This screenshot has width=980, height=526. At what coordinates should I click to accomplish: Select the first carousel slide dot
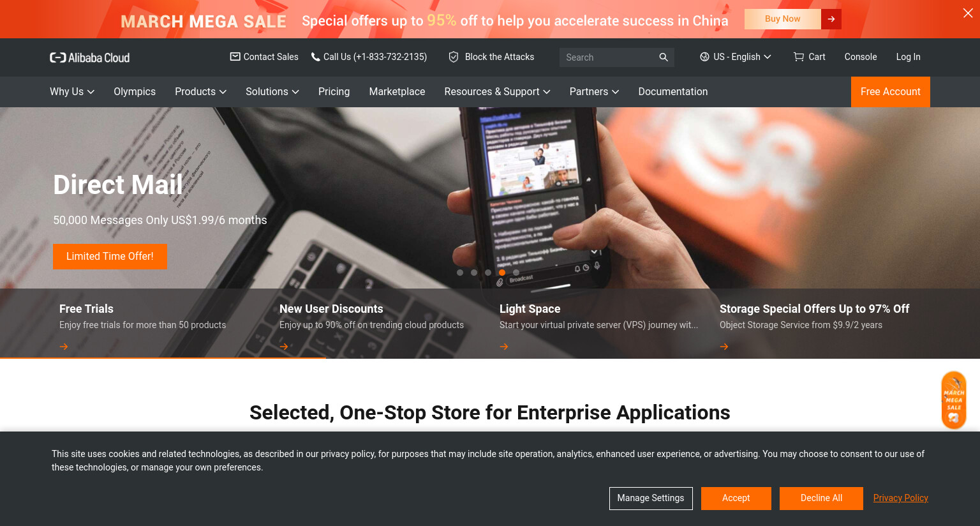tap(460, 273)
